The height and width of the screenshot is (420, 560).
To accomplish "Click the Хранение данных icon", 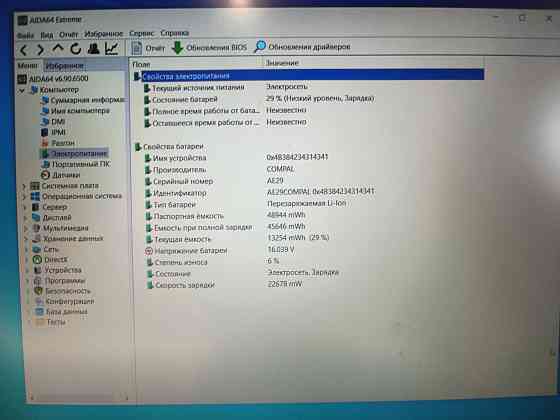I will 37,238.
